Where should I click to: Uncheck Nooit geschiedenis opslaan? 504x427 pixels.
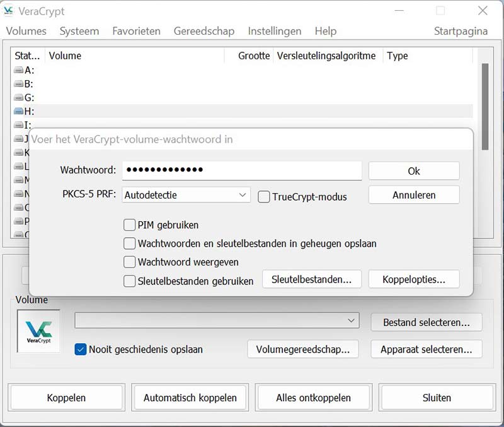click(x=81, y=349)
